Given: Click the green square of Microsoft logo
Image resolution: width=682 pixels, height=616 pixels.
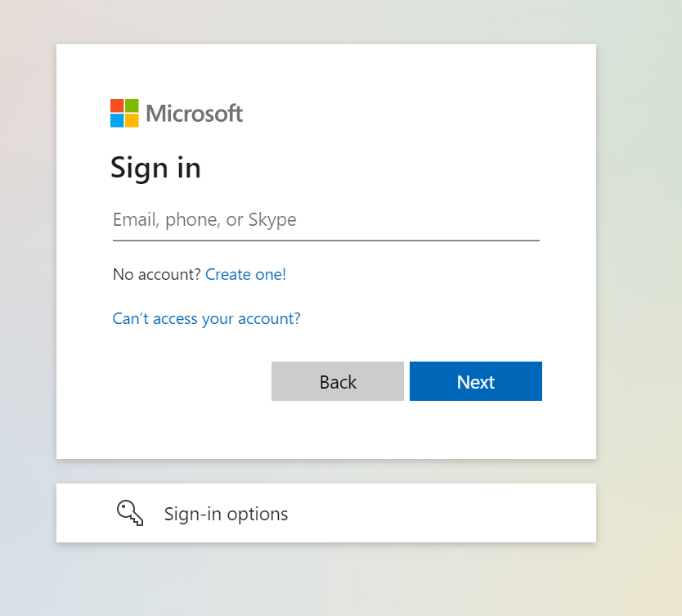Looking at the screenshot, I should 132,106.
